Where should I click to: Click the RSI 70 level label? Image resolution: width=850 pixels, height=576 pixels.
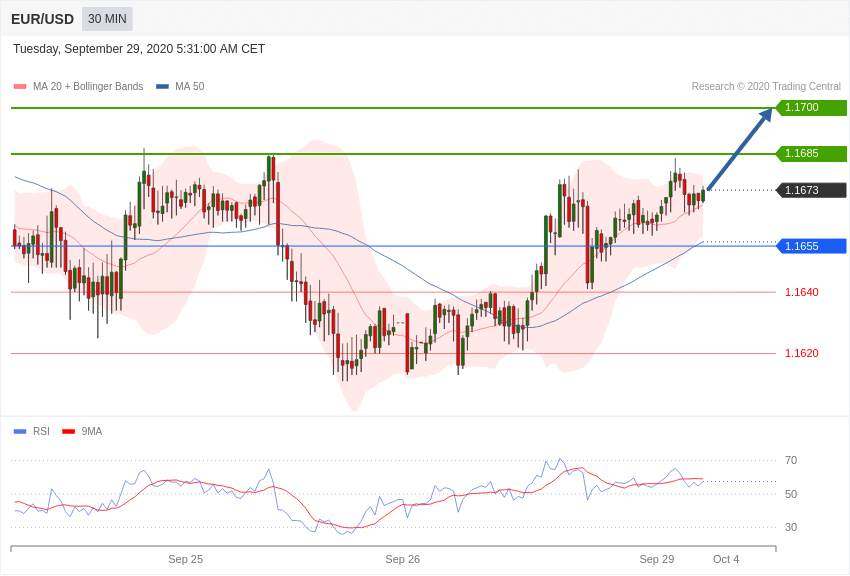(x=791, y=460)
